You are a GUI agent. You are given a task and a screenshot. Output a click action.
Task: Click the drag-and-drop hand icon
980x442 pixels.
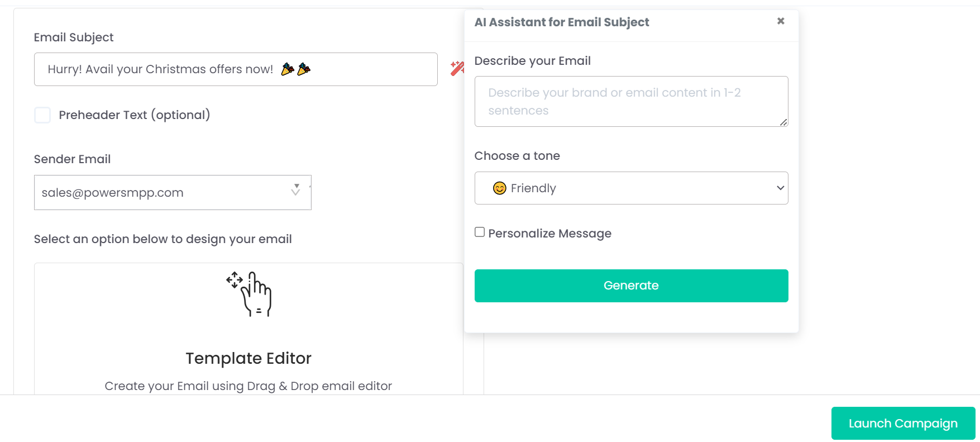tap(249, 294)
